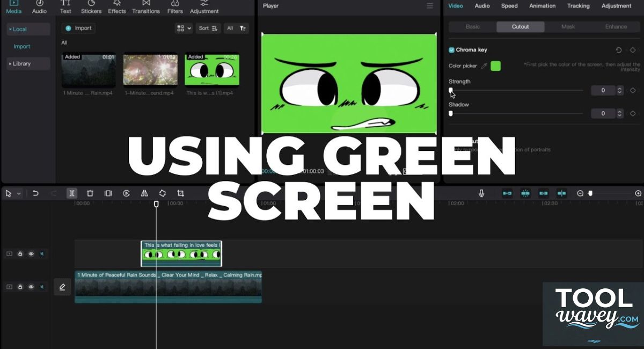Click the Rotate icon

162,193
